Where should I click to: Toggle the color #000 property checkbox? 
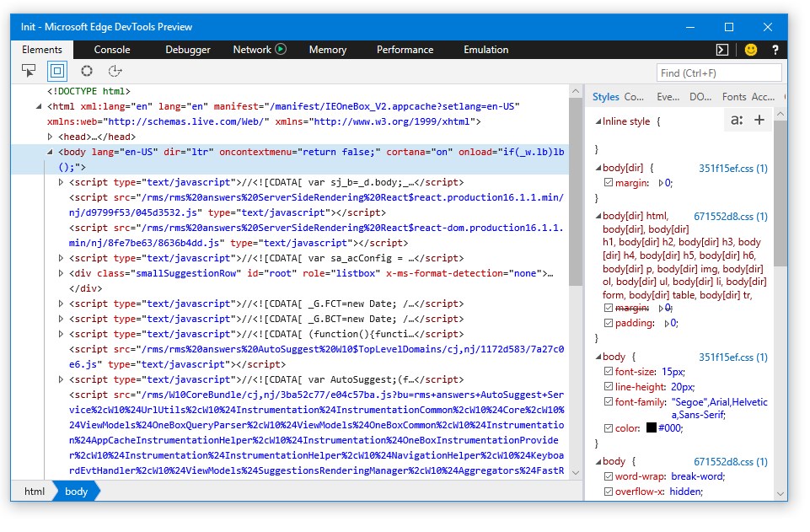coord(609,428)
